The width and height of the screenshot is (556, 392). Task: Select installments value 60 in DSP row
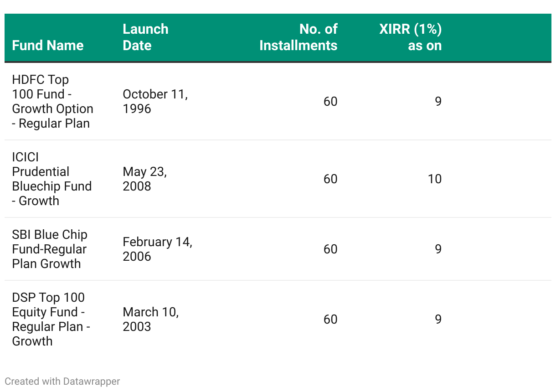[330, 319]
